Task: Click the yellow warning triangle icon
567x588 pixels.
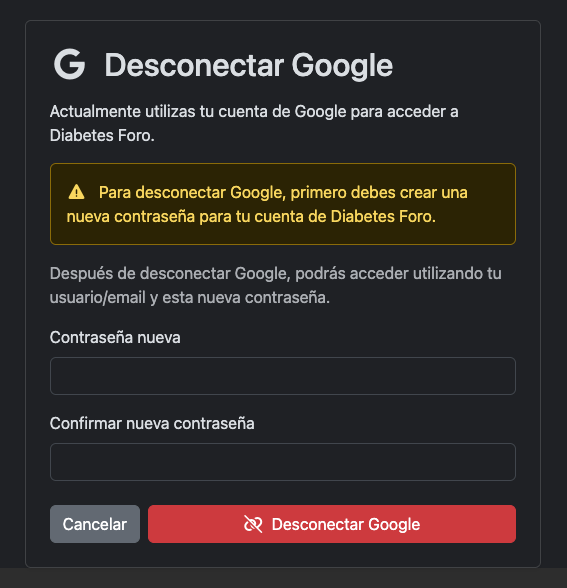Action: point(76,192)
